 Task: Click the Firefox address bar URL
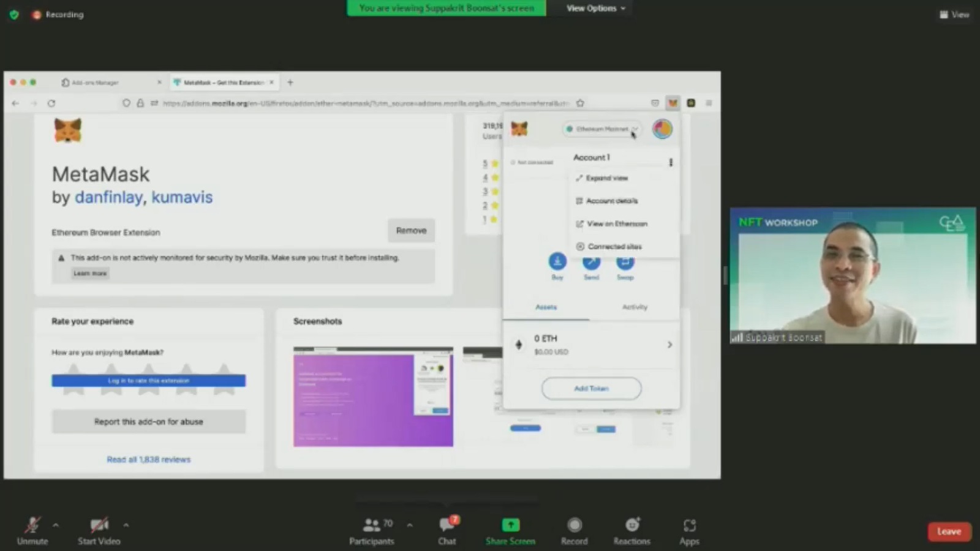366,103
